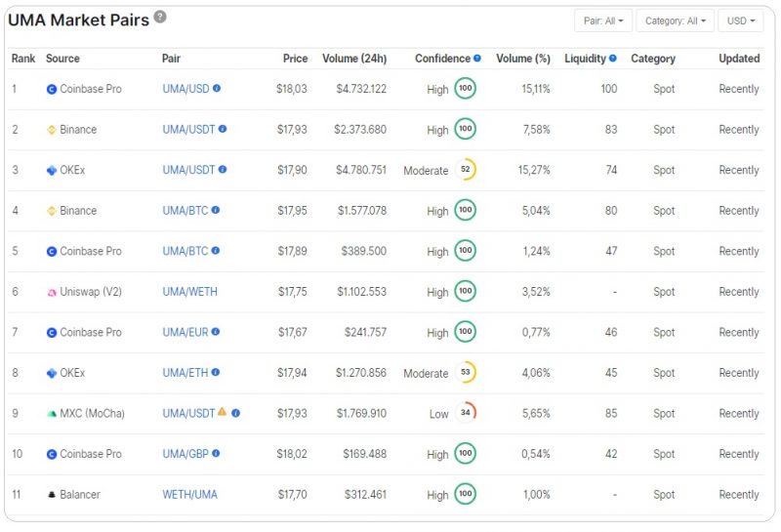Click MXC (MoCha) logo icon
Viewport: 781px width, 532px height.
point(52,414)
